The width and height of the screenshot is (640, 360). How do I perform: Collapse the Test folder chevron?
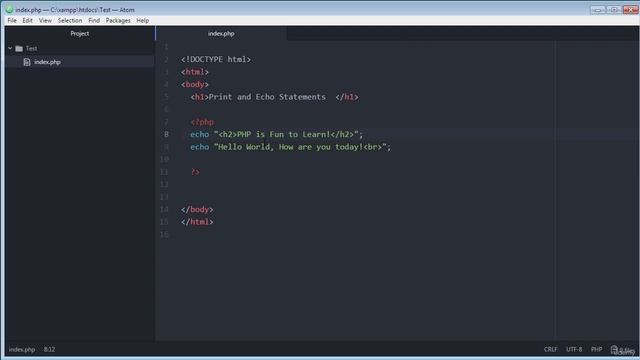pyautogui.click(x=10, y=48)
